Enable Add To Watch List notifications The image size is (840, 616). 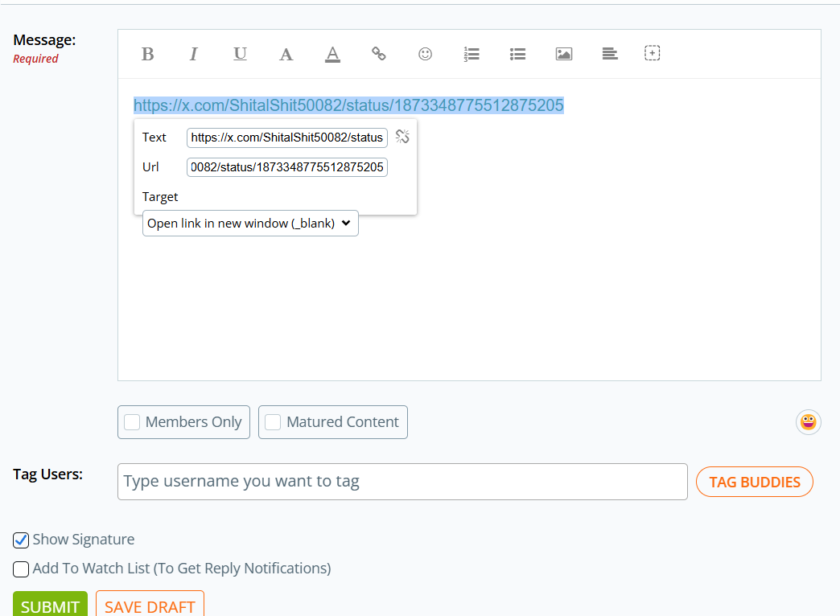point(21,569)
